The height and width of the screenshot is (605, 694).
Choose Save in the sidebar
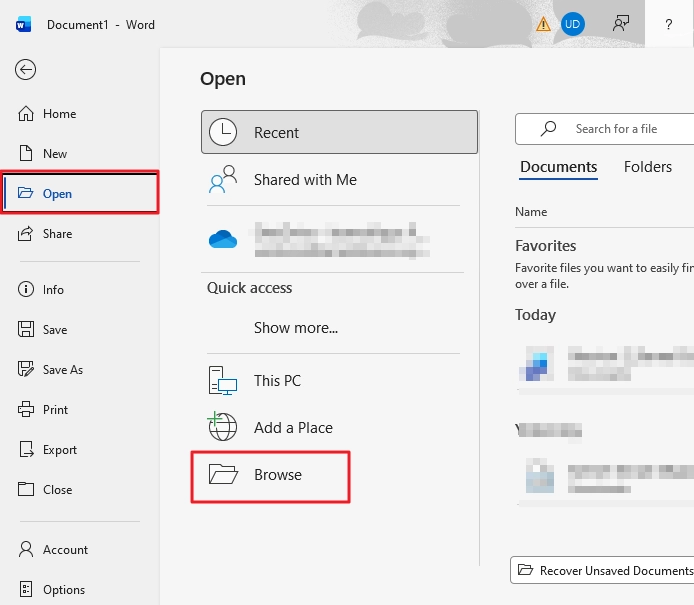[x=80, y=330]
